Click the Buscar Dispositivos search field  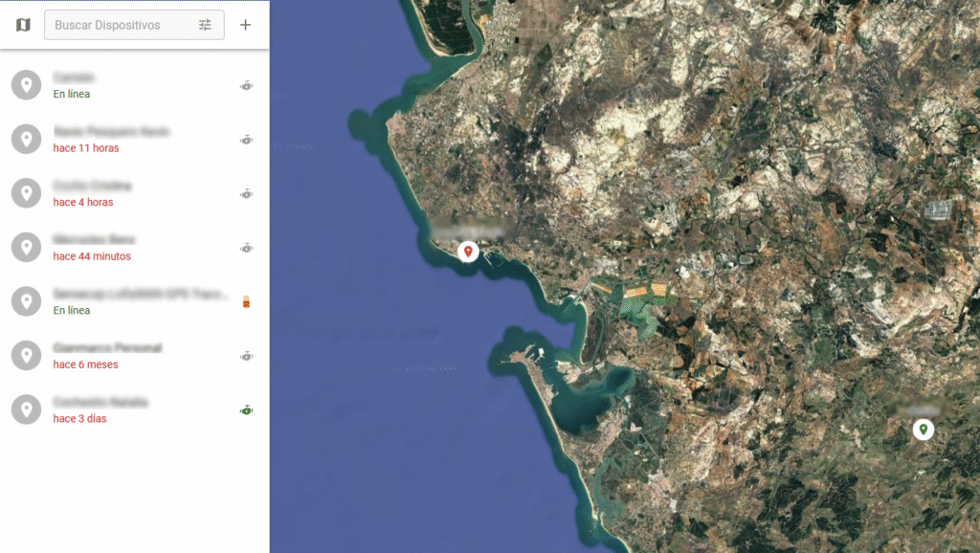pyautogui.click(x=120, y=25)
